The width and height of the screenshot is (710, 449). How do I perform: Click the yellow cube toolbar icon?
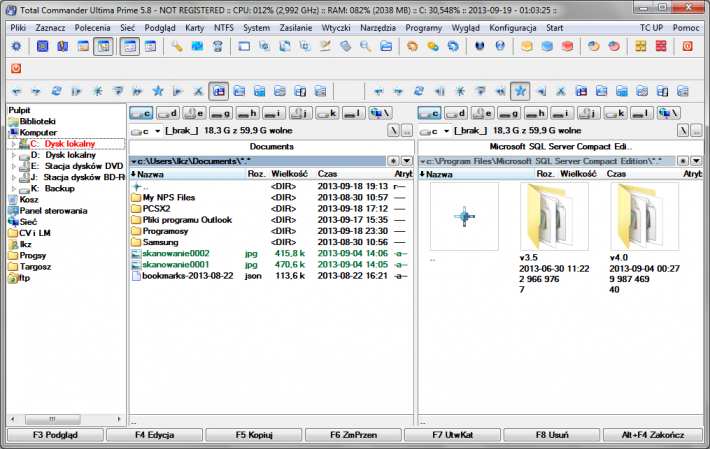pos(526,46)
